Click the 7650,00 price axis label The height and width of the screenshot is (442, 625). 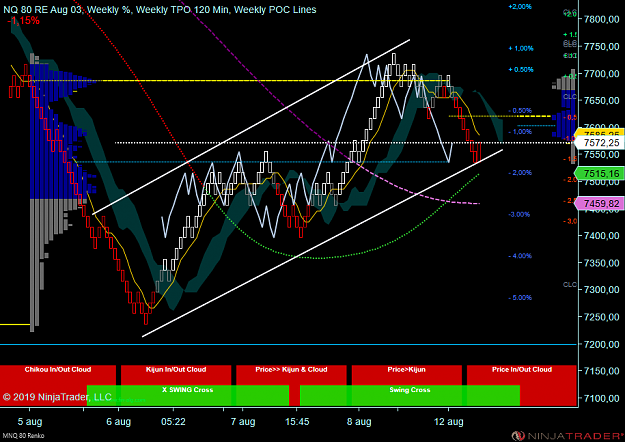[x=601, y=100]
